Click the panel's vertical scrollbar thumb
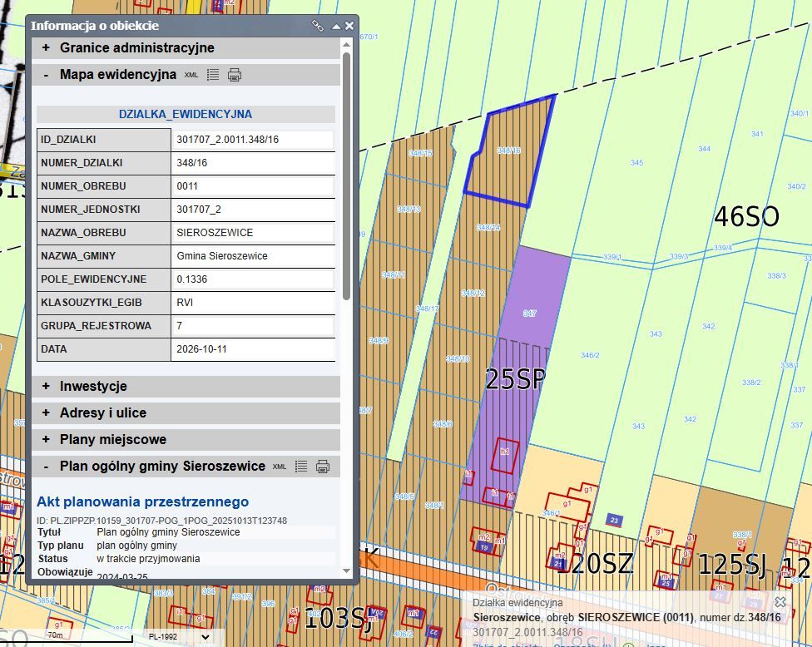This screenshot has height=647, width=812. pyautogui.click(x=346, y=176)
